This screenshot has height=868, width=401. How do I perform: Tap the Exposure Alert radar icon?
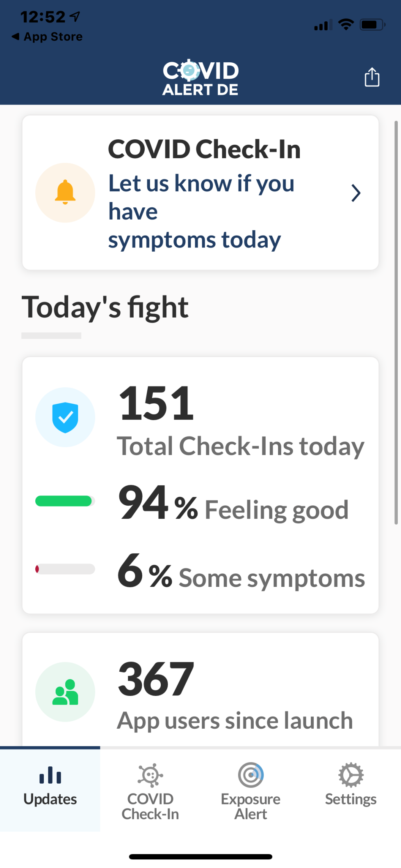coord(251,775)
